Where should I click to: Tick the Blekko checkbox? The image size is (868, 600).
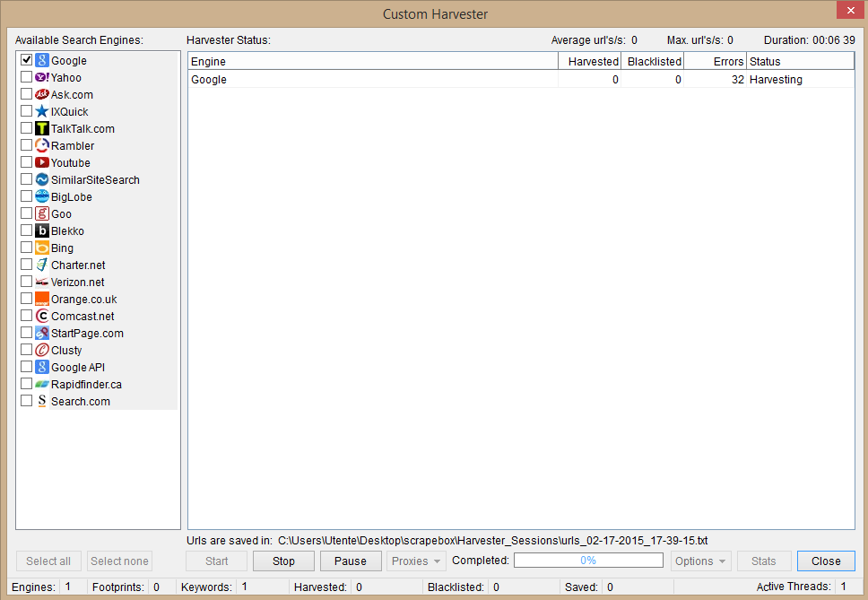(x=26, y=230)
